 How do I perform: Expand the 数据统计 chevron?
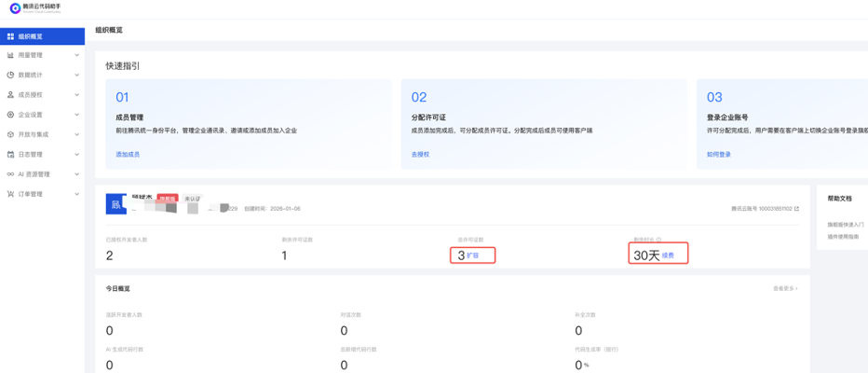click(x=76, y=76)
